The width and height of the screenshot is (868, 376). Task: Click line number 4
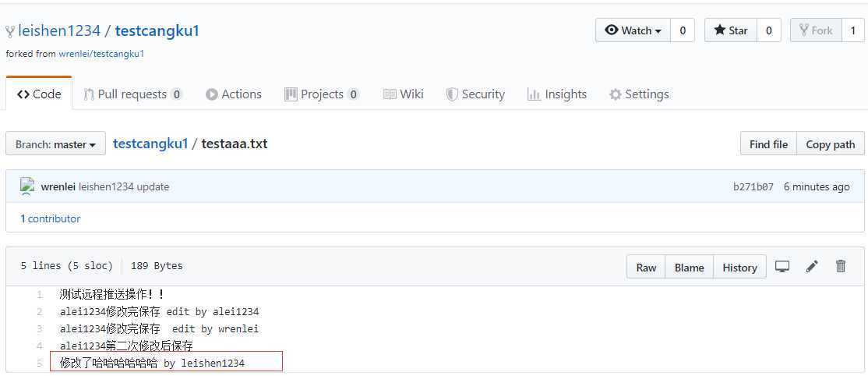(x=39, y=346)
